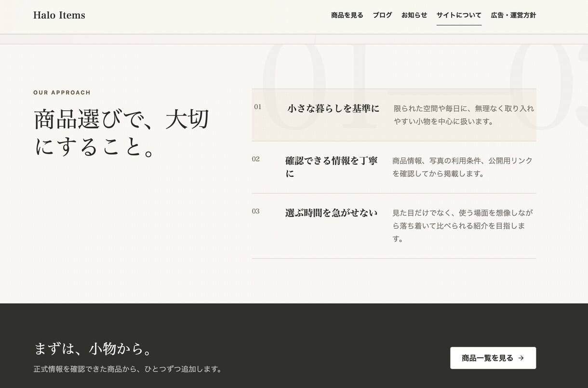Click the number 02 label
588x388 pixels.
point(256,159)
